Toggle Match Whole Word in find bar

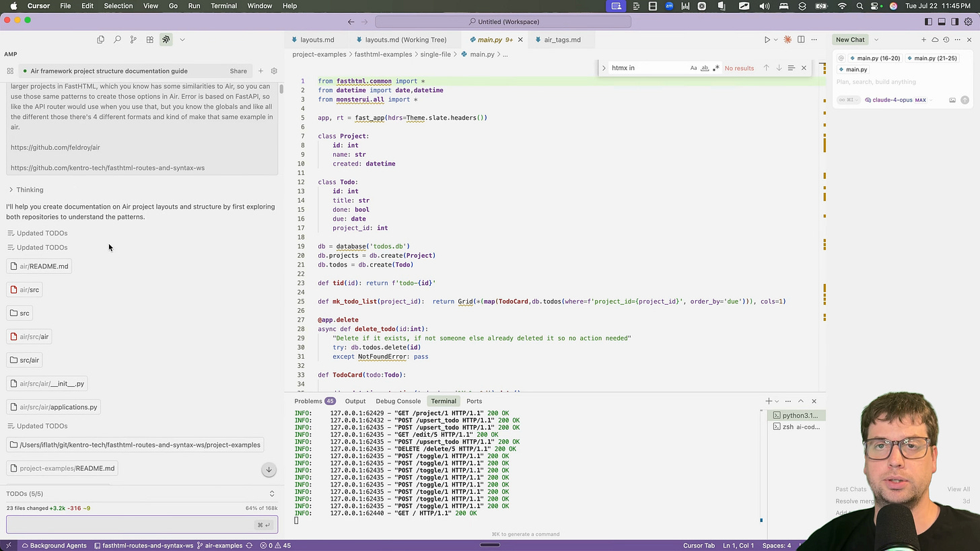(x=705, y=68)
